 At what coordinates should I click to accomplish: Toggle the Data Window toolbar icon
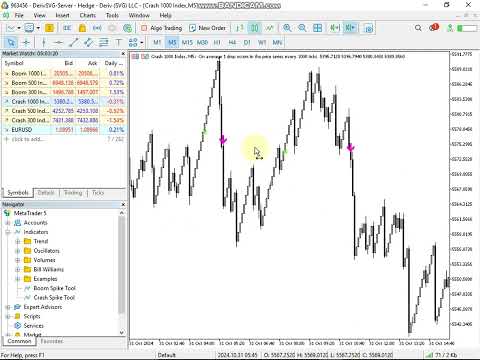tap(67, 28)
